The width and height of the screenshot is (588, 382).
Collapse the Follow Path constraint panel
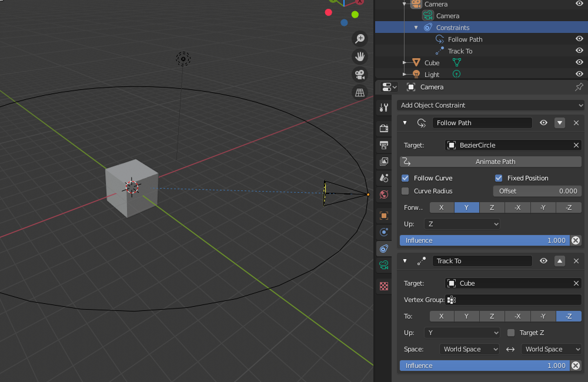click(x=405, y=123)
